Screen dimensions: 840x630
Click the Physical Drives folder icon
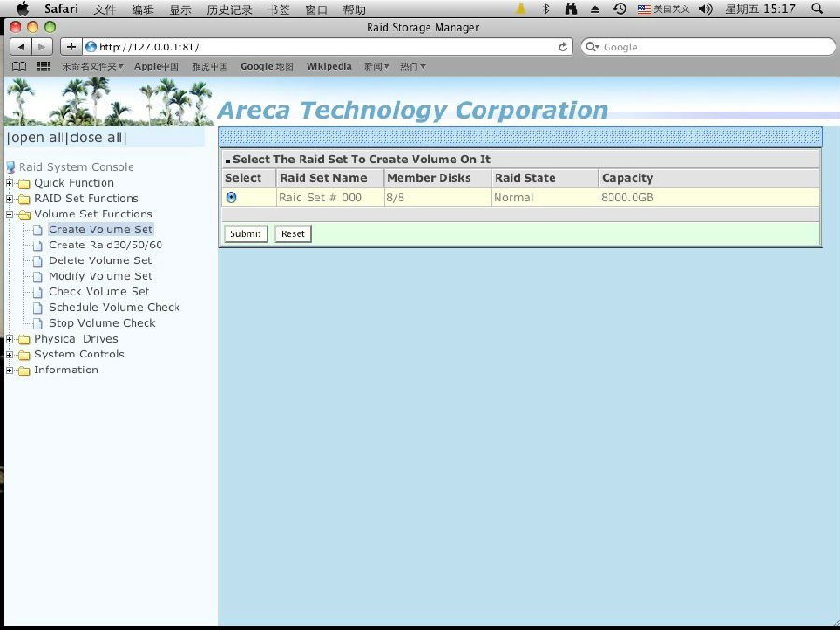pos(23,340)
